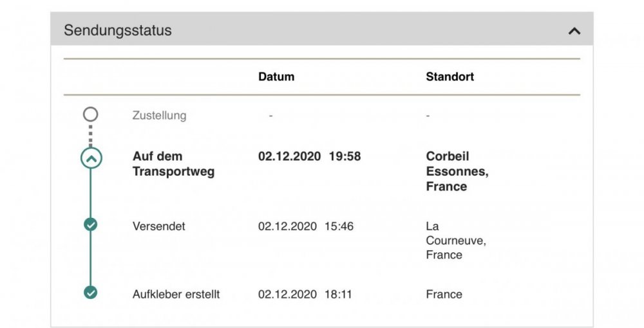Click the La Courneuve, France location

456,241
